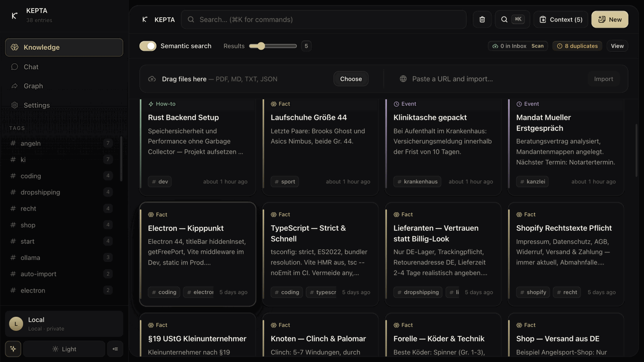Focus the Search entries field
Image resolution: width=644 pixels, height=362 pixels.
pyautogui.click(x=324, y=20)
